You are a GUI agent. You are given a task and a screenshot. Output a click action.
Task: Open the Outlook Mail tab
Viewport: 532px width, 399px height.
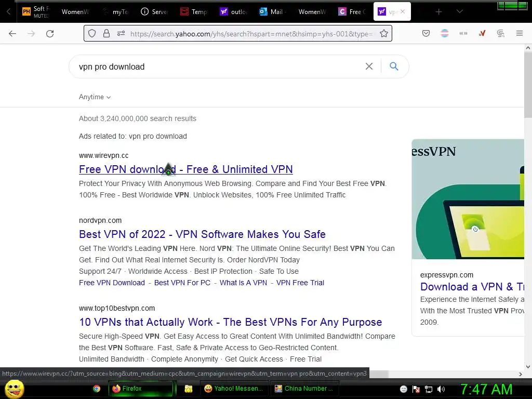tap(273, 11)
